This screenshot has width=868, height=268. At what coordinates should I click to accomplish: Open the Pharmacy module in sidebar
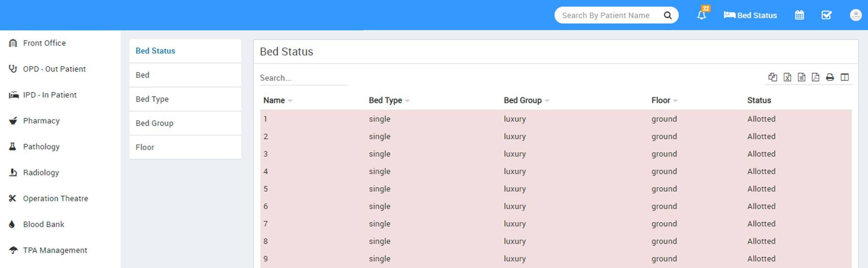41,121
